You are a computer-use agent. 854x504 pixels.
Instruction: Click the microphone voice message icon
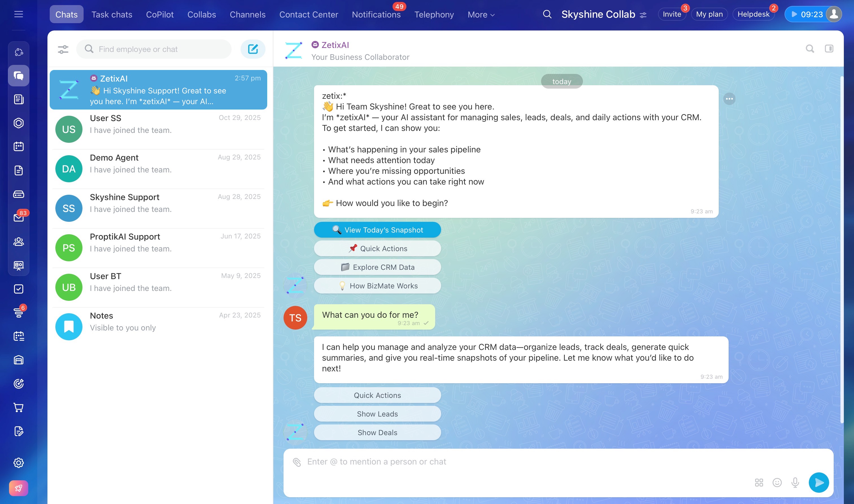pyautogui.click(x=795, y=482)
